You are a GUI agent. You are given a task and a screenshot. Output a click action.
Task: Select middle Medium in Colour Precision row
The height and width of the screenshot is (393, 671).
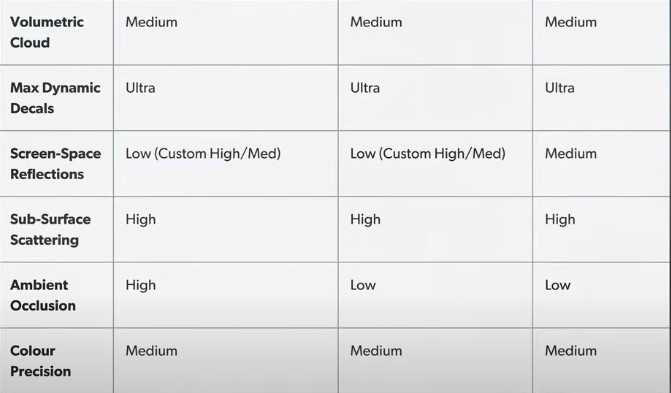(x=376, y=351)
